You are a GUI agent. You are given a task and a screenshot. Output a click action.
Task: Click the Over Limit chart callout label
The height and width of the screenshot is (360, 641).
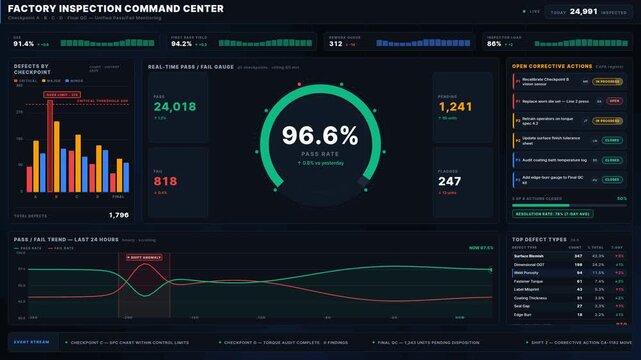pos(62,95)
